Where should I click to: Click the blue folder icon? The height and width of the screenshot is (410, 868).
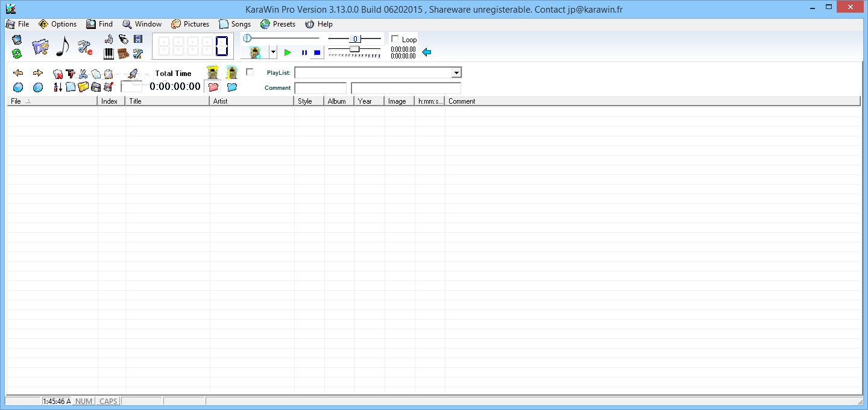click(x=232, y=87)
